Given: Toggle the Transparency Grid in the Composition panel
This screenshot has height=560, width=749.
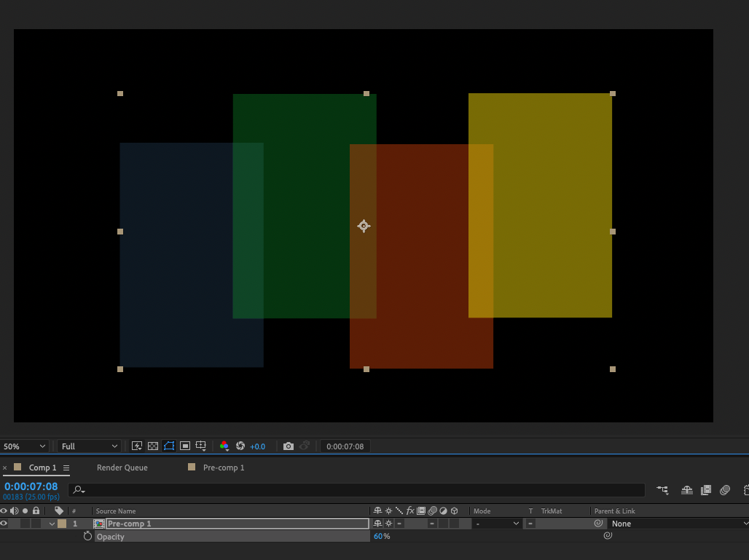Looking at the screenshot, I should coord(153,446).
